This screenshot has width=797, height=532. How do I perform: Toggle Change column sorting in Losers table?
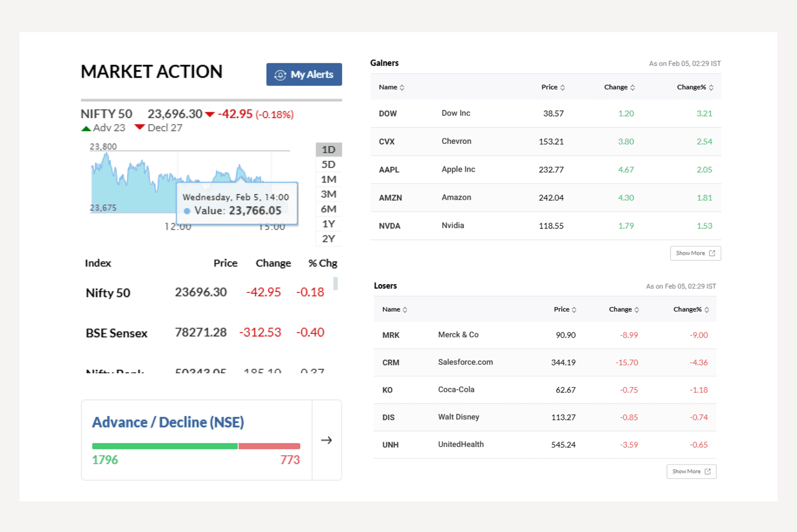click(x=623, y=309)
